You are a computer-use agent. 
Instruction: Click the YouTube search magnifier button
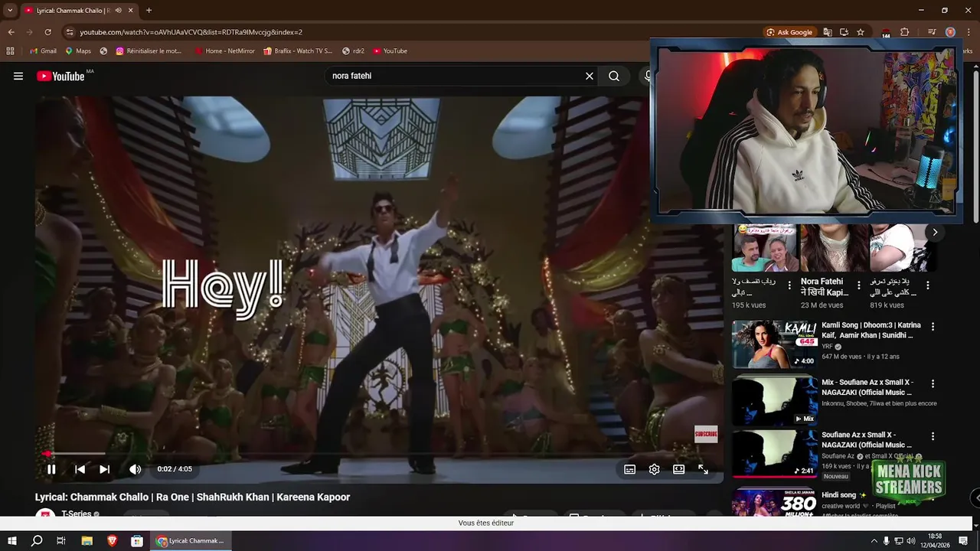[614, 76]
